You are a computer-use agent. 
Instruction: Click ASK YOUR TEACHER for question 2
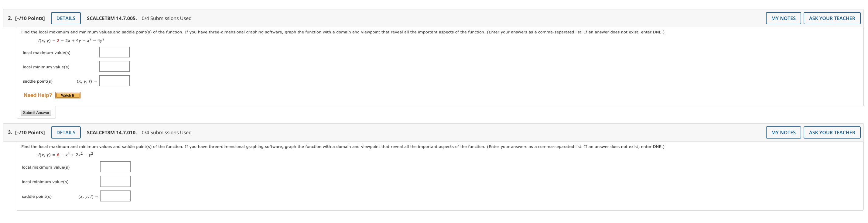(832, 18)
